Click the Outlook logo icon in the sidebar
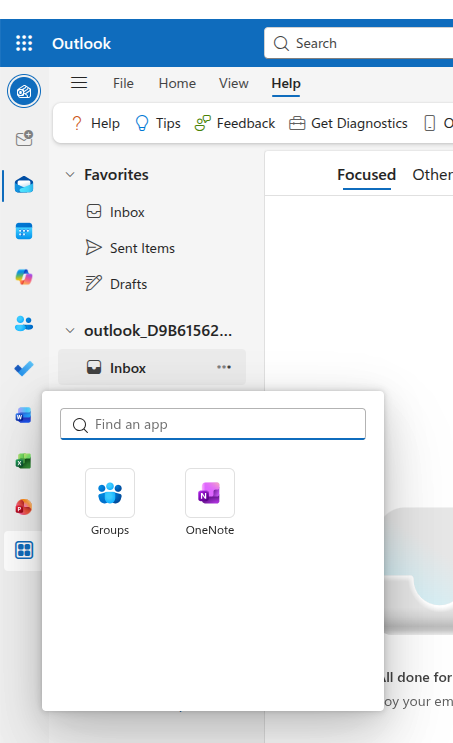 pyautogui.click(x=24, y=91)
